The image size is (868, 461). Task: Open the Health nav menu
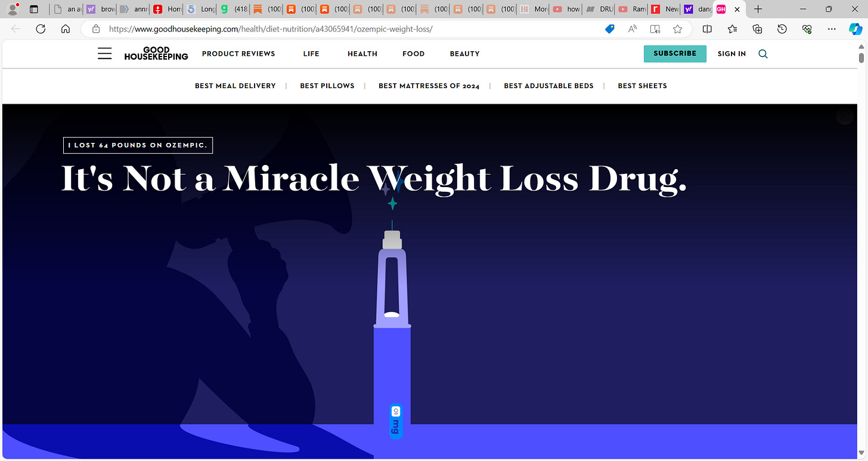pyautogui.click(x=362, y=54)
